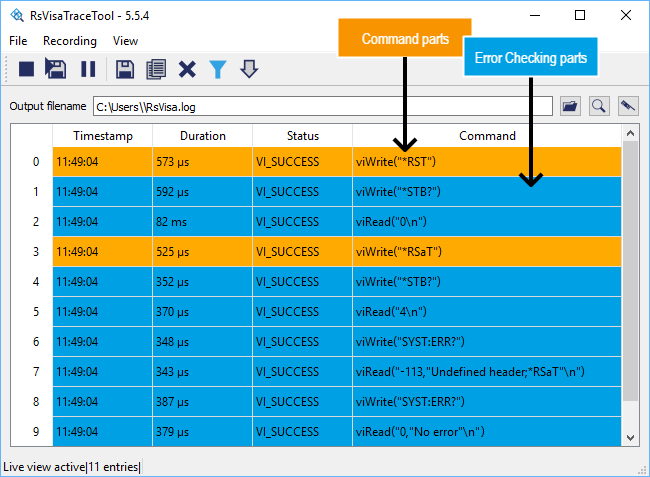Click the 11:49:04 timestamp in row 2

pos(103,222)
